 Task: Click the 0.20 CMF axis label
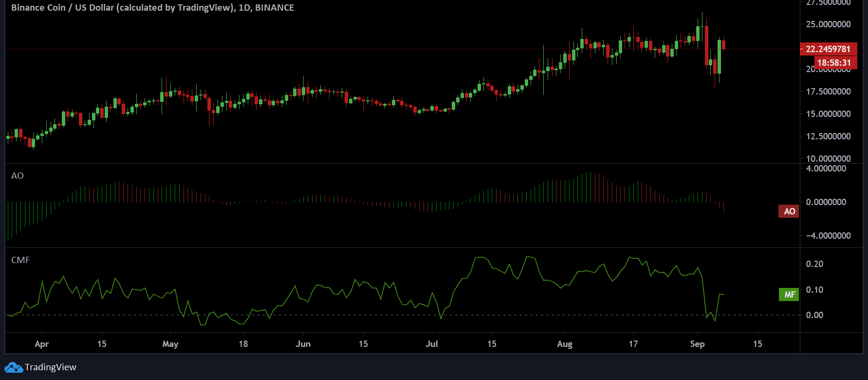point(814,264)
